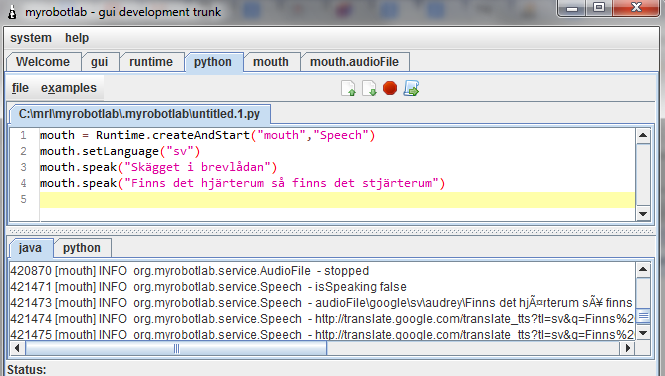
Task: Open the system menu
Action: coord(31,38)
